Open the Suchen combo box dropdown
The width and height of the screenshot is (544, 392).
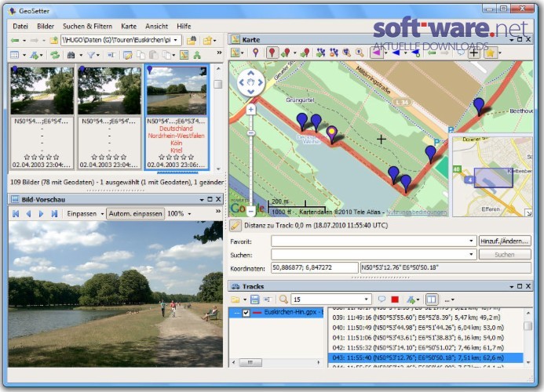click(x=471, y=254)
